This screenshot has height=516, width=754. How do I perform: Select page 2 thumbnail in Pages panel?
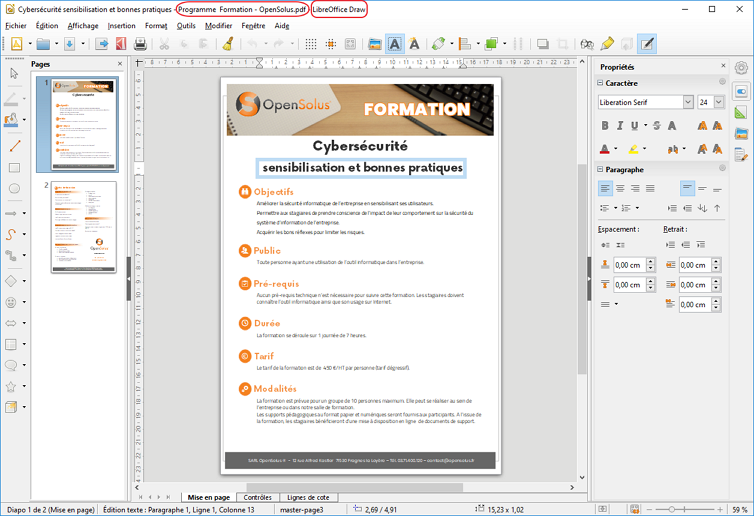[84, 227]
